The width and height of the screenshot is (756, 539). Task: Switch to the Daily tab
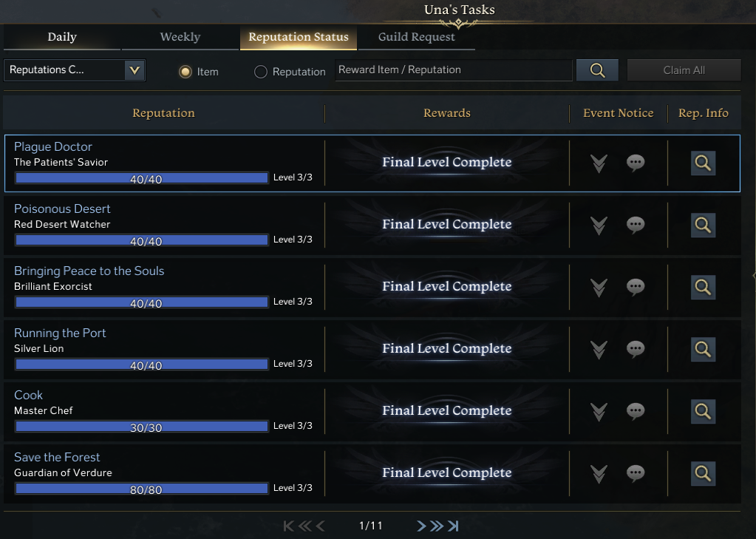tap(62, 37)
